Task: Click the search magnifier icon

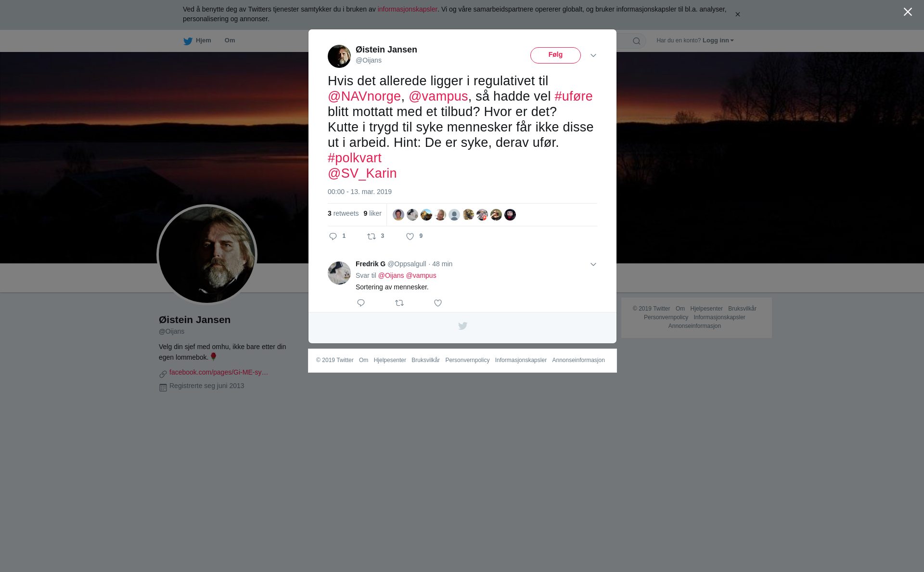Action: 637,41
